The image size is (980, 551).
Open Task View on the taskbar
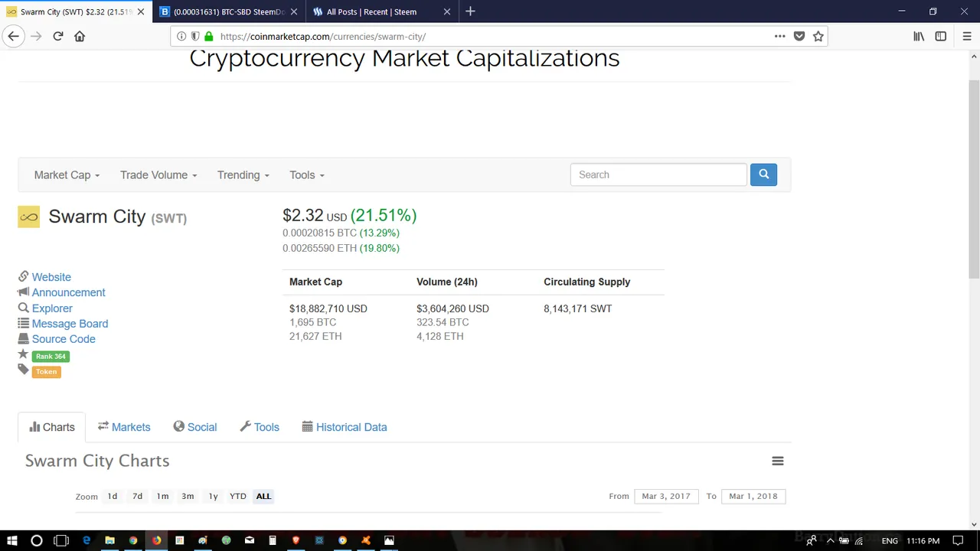pos(61,540)
